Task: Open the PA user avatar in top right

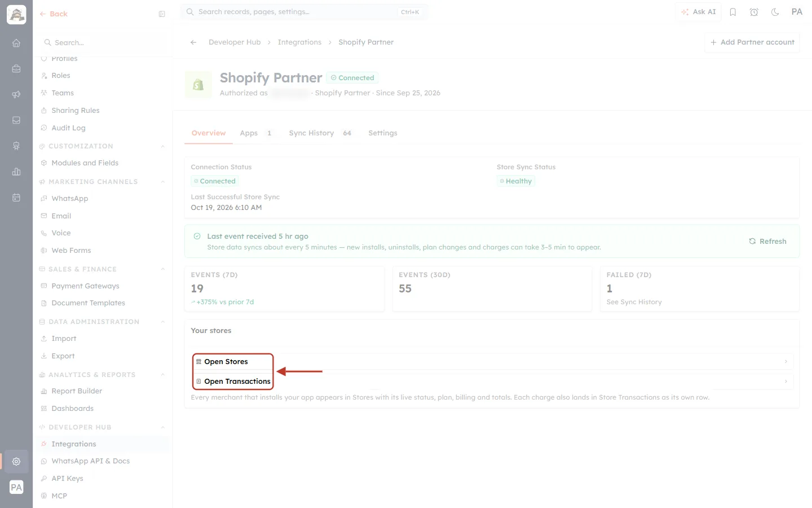Action: tap(797, 12)
